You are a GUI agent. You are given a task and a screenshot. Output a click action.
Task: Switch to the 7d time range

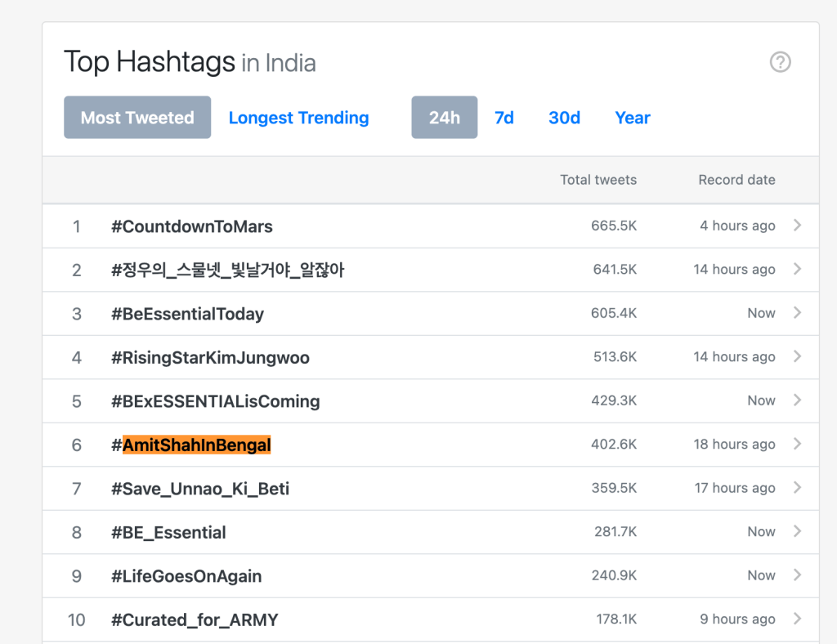504,118
